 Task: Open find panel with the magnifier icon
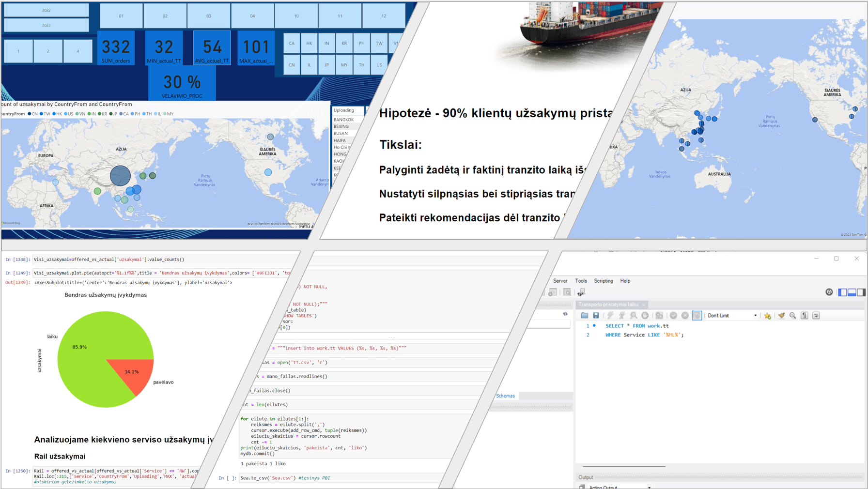793,316
